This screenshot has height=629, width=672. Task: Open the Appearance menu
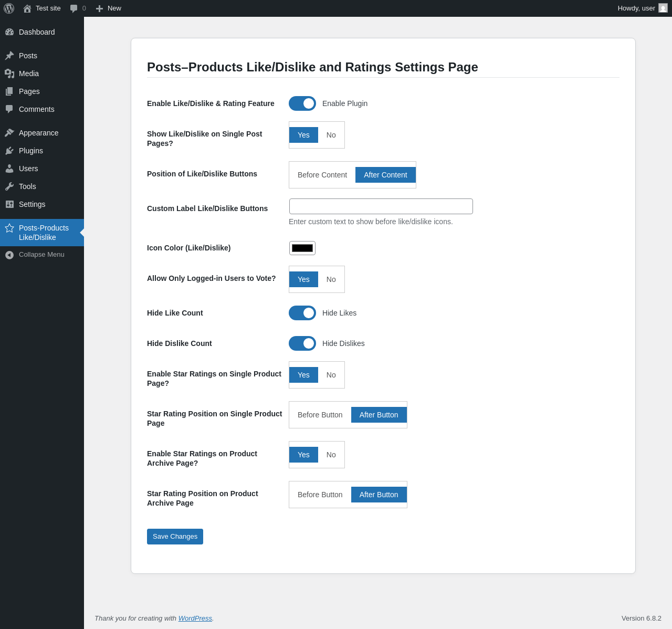38,133
